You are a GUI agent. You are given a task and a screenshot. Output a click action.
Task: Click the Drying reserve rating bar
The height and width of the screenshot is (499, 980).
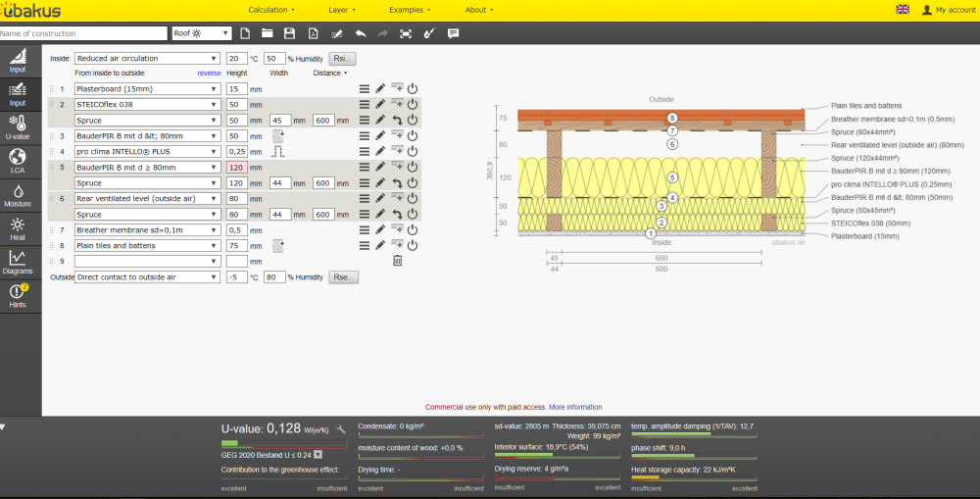(558, 476)
